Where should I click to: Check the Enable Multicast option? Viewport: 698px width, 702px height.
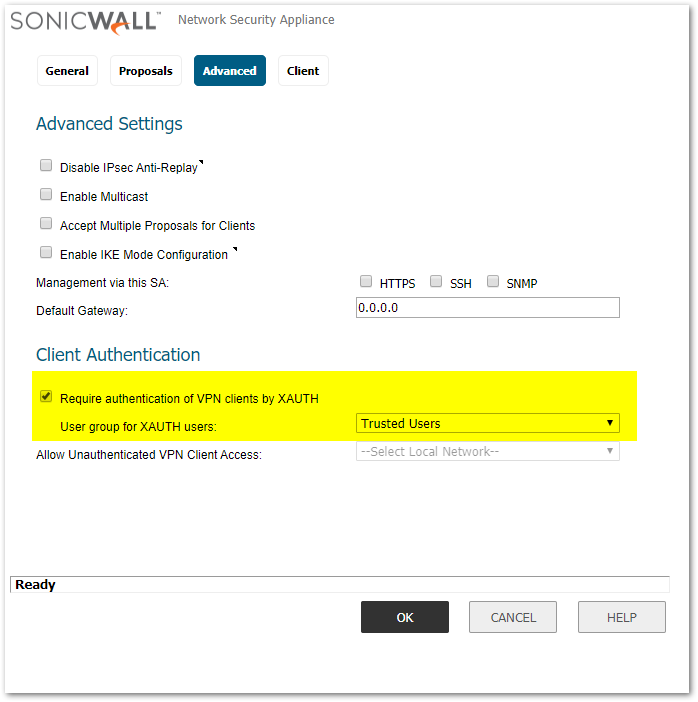[x=46, y=195]
